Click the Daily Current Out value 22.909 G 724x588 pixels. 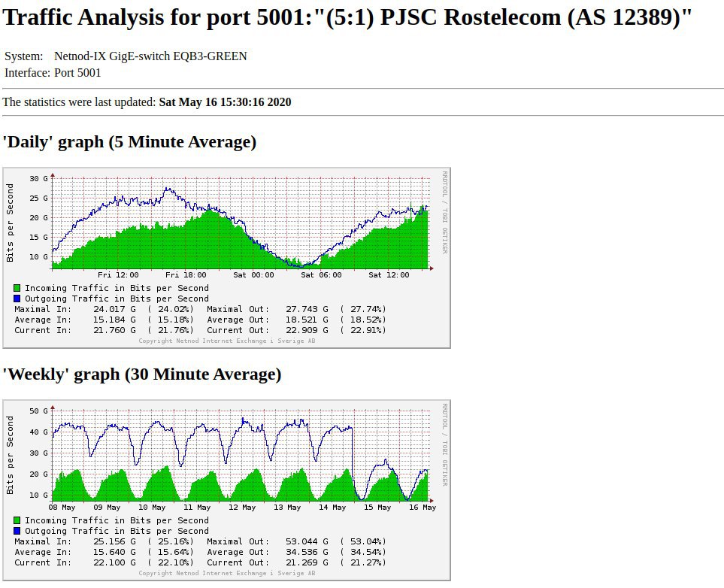pos(307,330)
